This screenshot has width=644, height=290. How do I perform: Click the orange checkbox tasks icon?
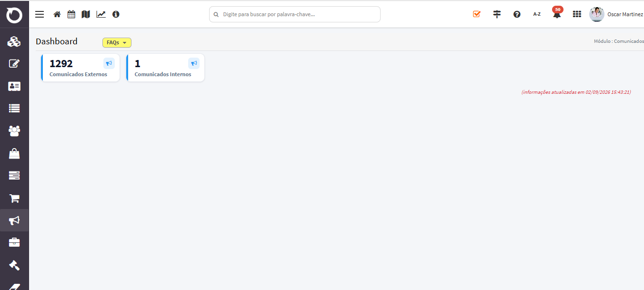point(477,14)
